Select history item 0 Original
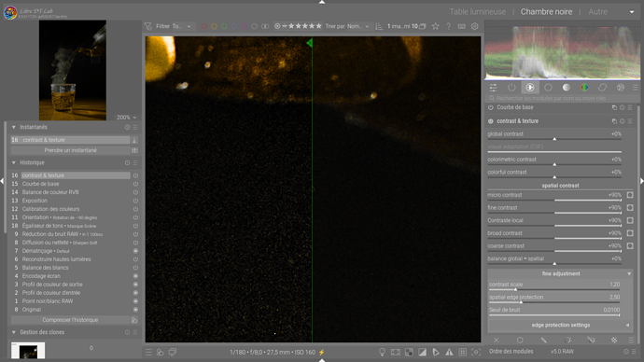The width and height of the screenshot is (644, 362). tap(70, 310)
